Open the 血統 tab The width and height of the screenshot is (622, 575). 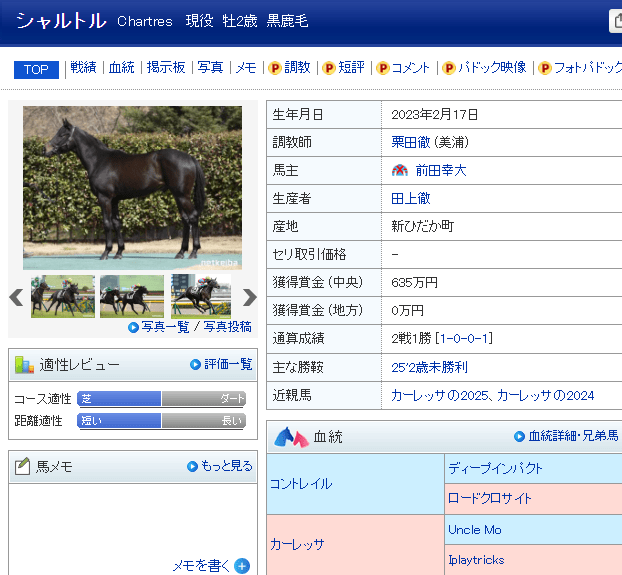point(122,67)
